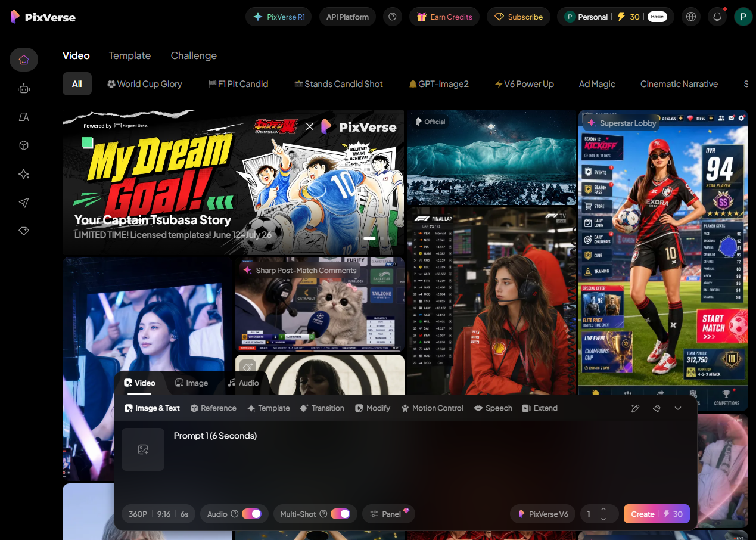Click Subscribe button
The height and width of the screenshot is (540, 756).
point(518,17)
